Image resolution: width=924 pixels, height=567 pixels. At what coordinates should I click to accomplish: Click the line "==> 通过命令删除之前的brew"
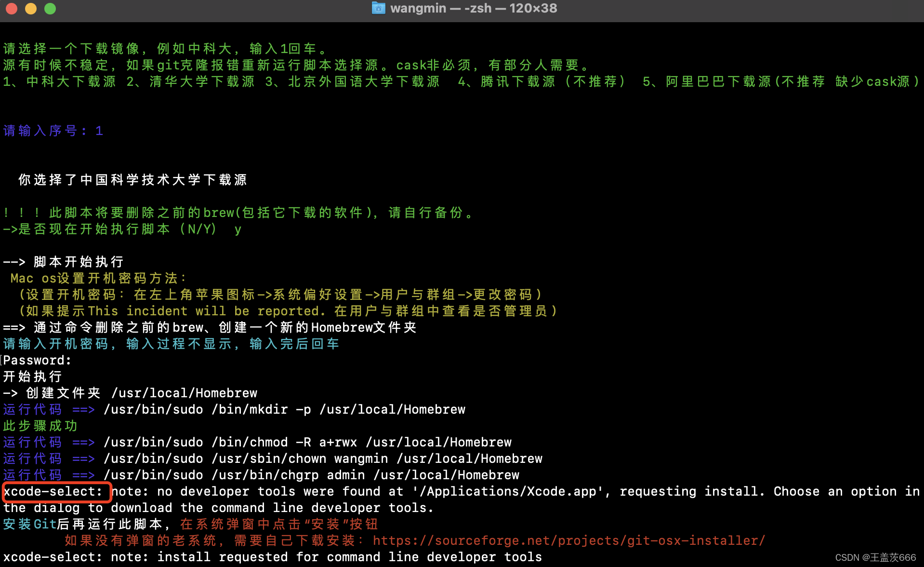(x=210, y=327)
